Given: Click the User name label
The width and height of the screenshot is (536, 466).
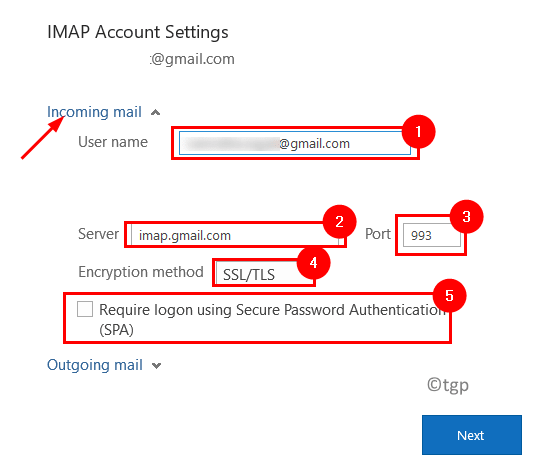Looking at the screenshot, I should [113, 142].
